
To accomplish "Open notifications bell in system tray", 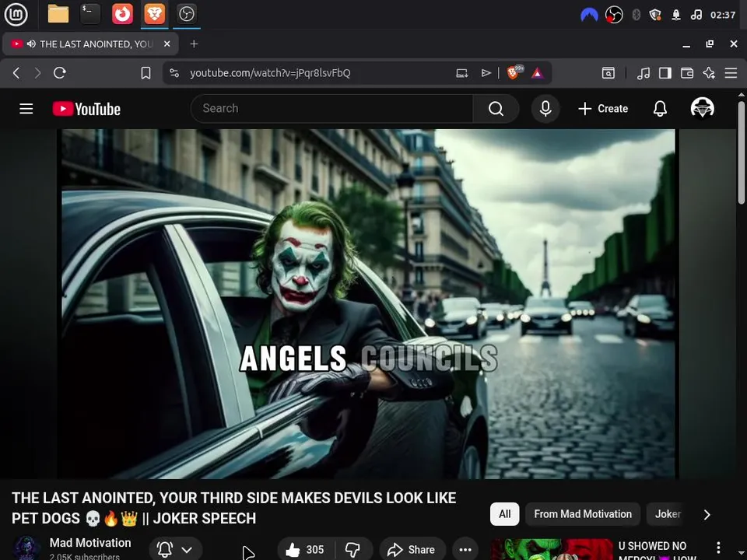I will (675, 16).
